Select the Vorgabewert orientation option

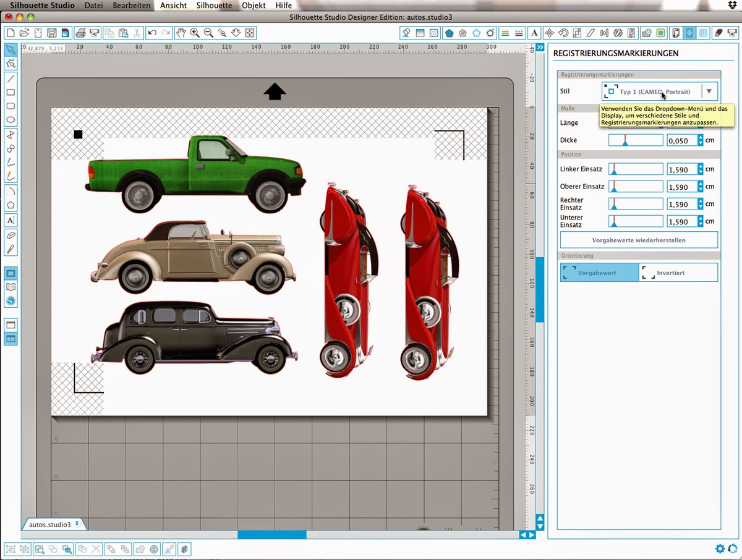(599, 273)
